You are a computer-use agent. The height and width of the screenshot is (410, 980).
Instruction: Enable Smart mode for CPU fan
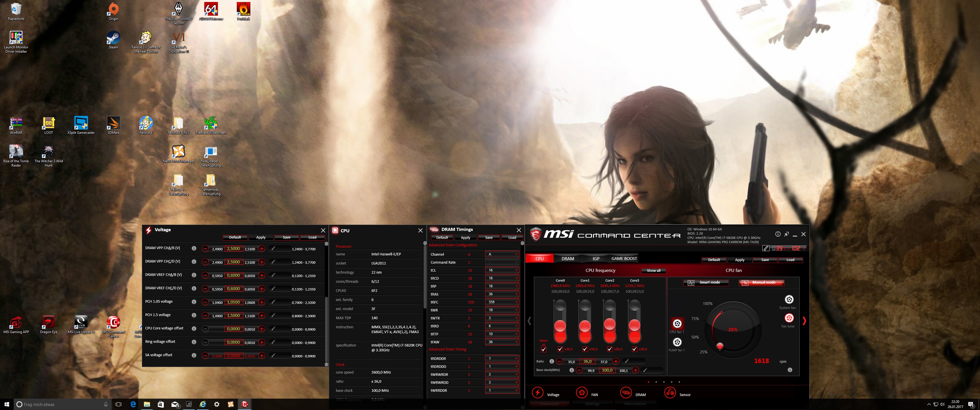click(706, 283)
